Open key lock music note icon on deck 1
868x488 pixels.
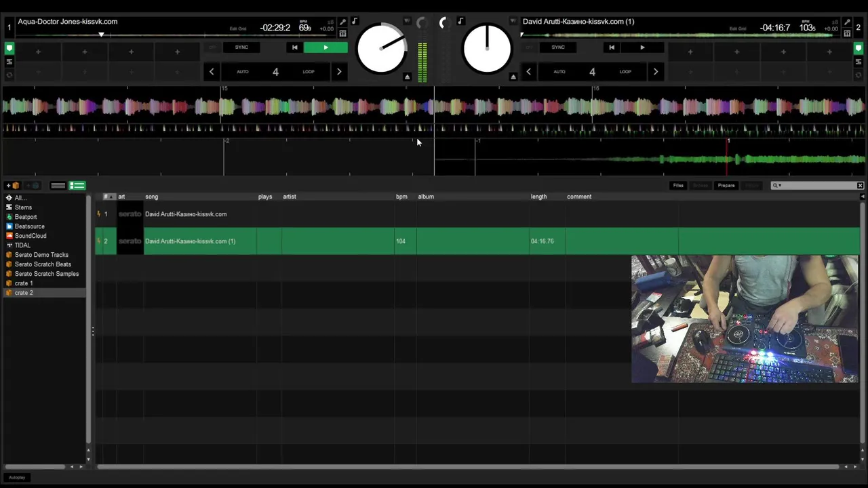coord(354,22)
